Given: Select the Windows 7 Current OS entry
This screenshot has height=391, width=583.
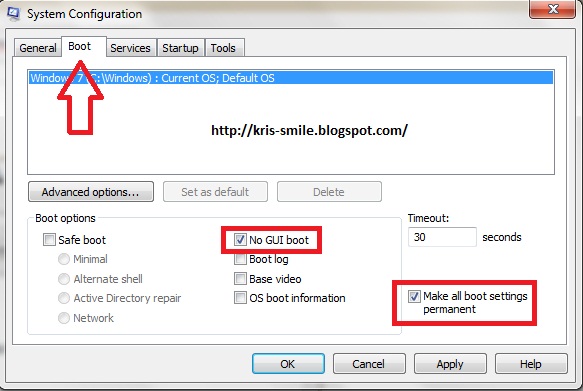Looking at the screenshot, I should pos(291,78).
